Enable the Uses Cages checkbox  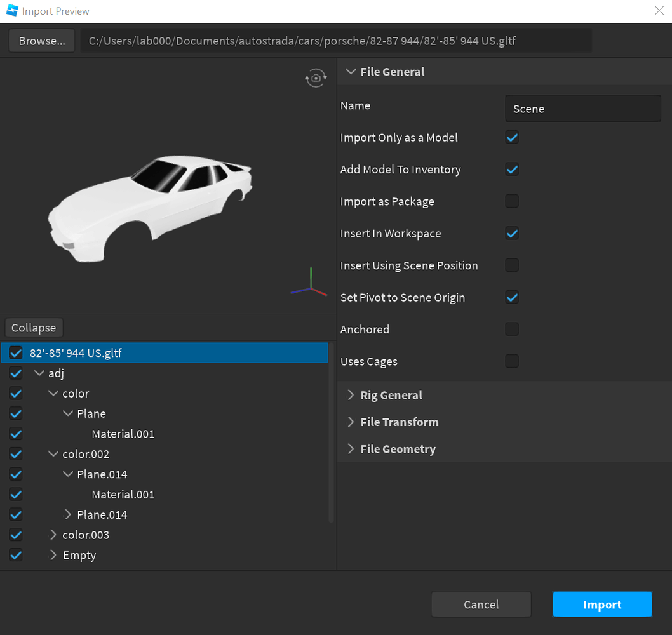click(x=512, y=361)
